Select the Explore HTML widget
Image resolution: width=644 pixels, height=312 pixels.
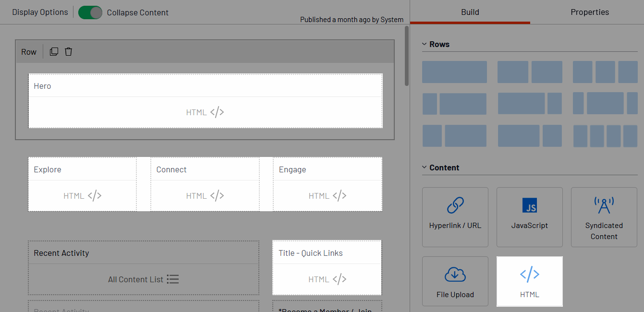pos(83,184)
